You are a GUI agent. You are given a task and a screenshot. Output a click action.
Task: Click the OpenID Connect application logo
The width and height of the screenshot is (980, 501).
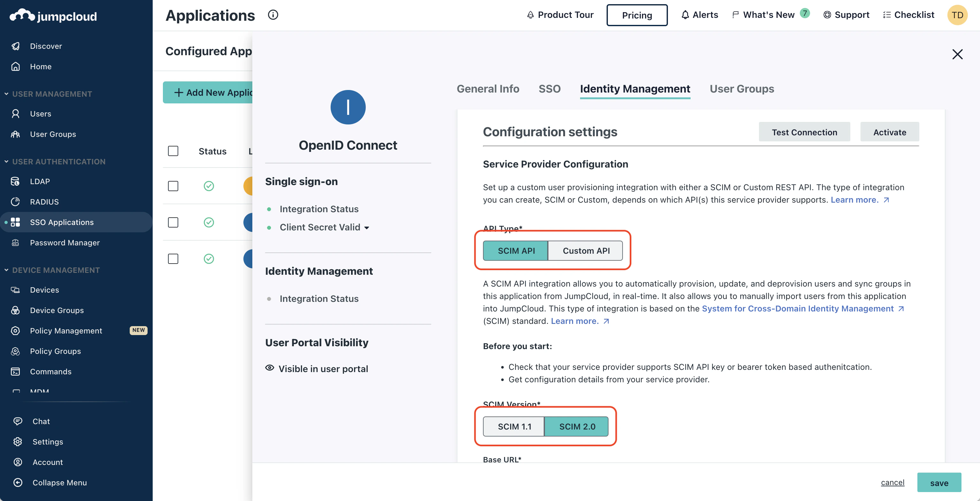click(x=348, y=107)
